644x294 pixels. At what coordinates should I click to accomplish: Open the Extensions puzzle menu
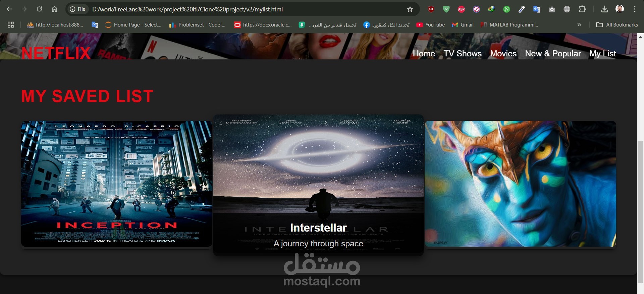click(x=582, y=9)
